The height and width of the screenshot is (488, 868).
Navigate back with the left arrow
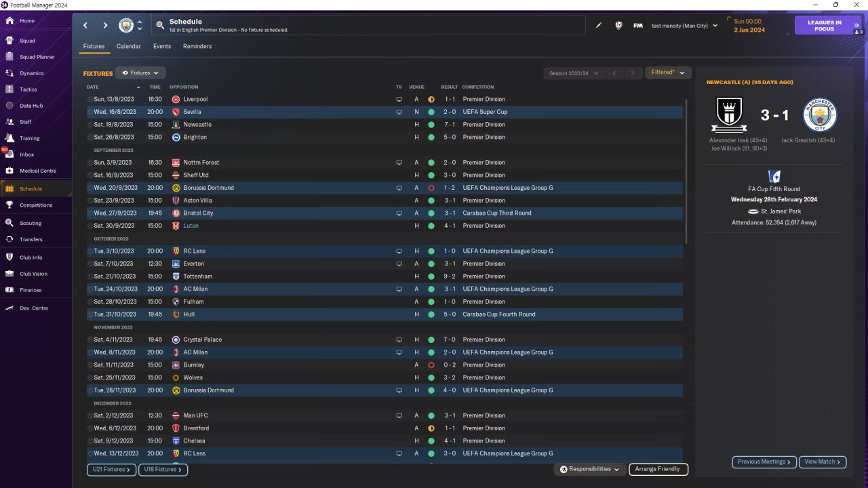[85, 26]
